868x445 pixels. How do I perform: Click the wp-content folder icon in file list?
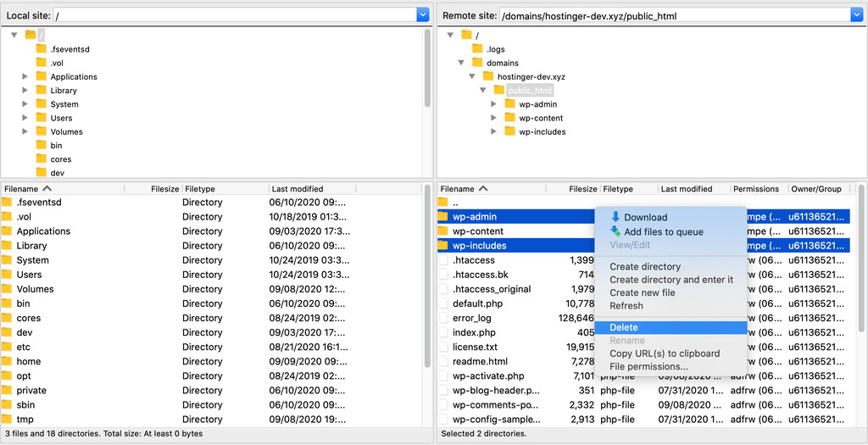coord(442,231)
